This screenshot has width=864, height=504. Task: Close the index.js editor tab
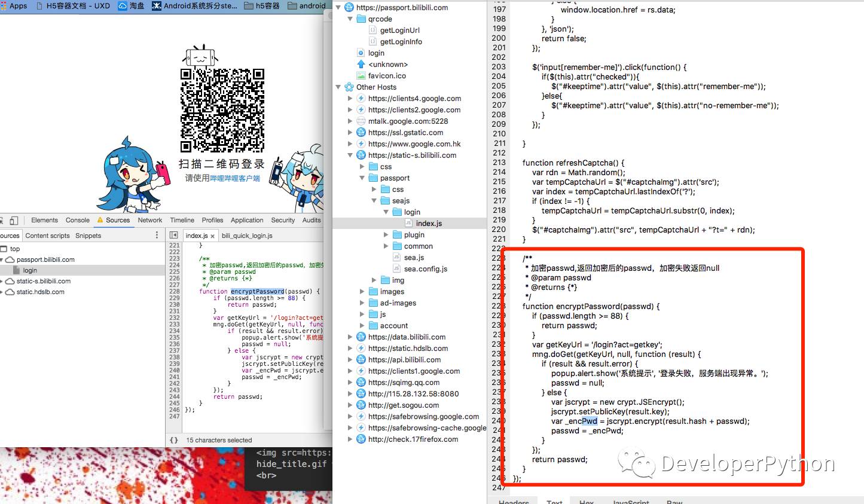tap(212, 236)
